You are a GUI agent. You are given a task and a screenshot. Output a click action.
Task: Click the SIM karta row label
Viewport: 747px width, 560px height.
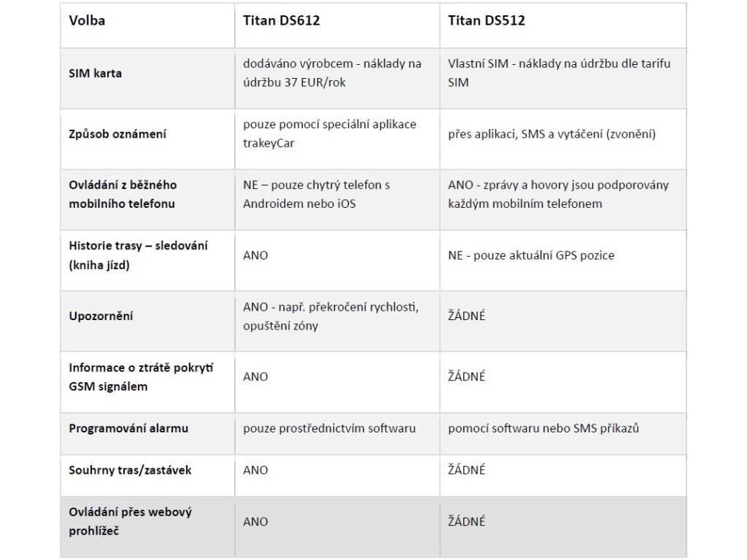[96, 74]
